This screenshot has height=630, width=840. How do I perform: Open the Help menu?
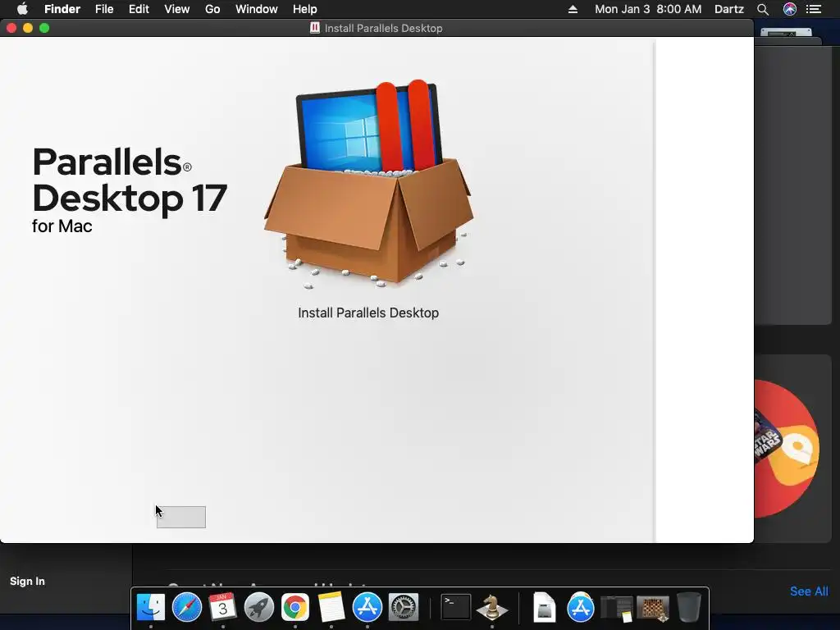[305, 9]
